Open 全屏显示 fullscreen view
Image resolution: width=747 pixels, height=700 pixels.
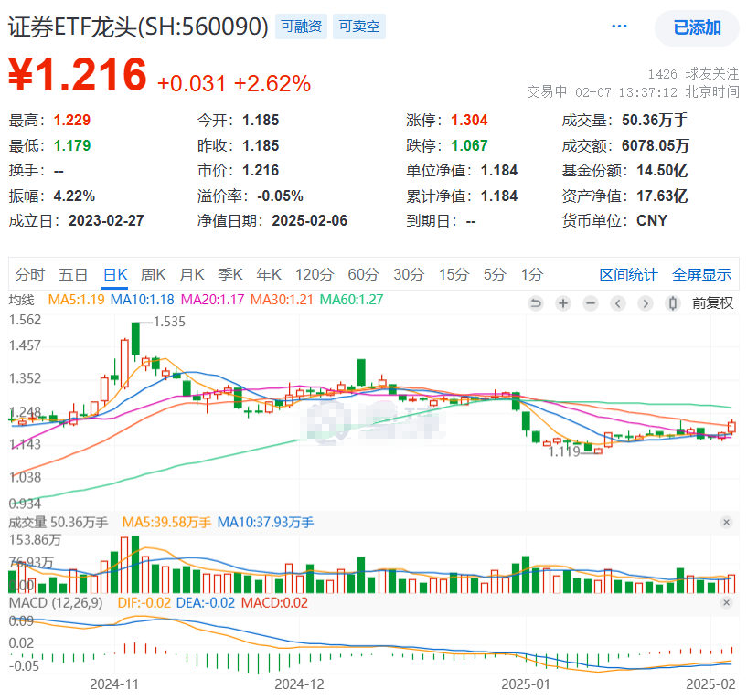click(701, 273)
